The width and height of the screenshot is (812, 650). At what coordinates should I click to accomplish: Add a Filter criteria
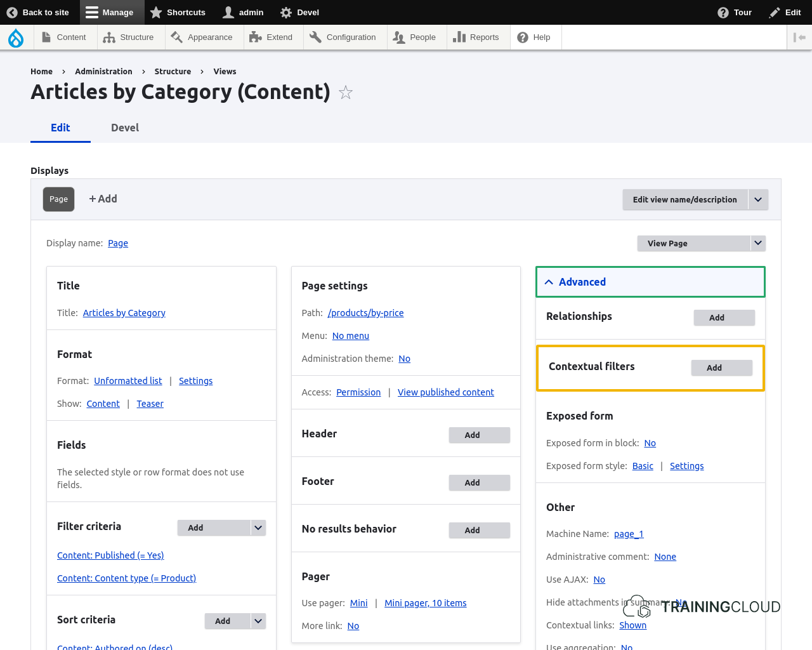pyautogui.click(x=214, y=527)
